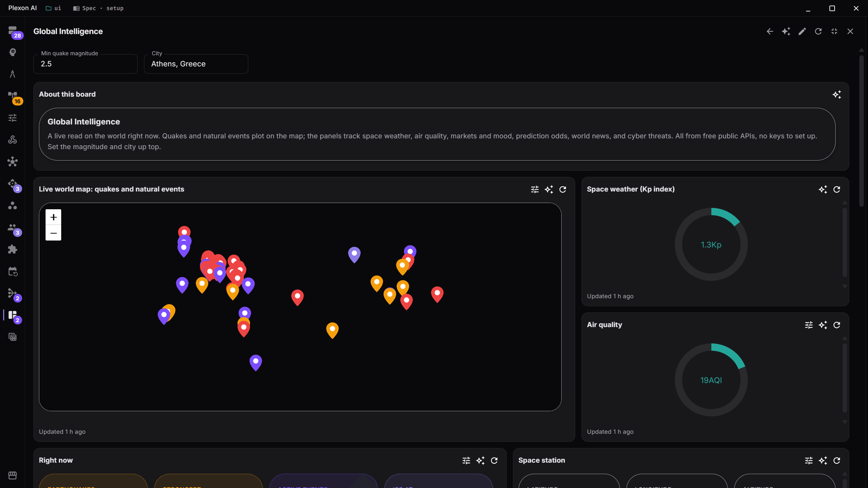Click 'Updated 1 h ago' under world map
Viewport: 868px width, 488px height.
pyautogui.click(x=62, y=432)
